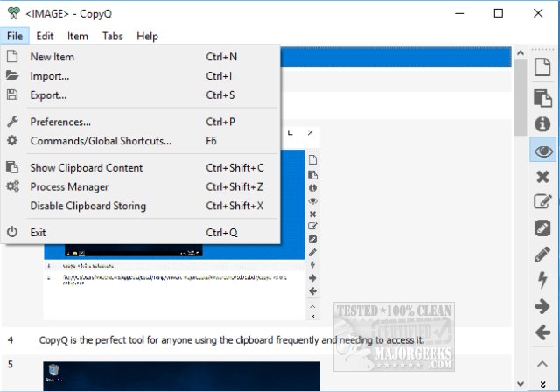Select item 4 text about CopyQ
Image resolution: width=560 pixels, height=392 pixels.
232,340
